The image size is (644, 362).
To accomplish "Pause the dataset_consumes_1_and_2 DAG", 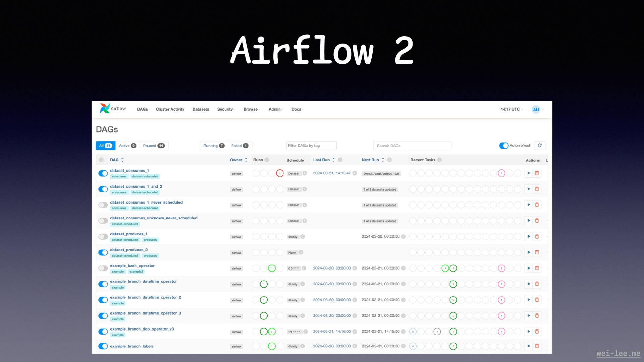I will (x=103, y=189).
